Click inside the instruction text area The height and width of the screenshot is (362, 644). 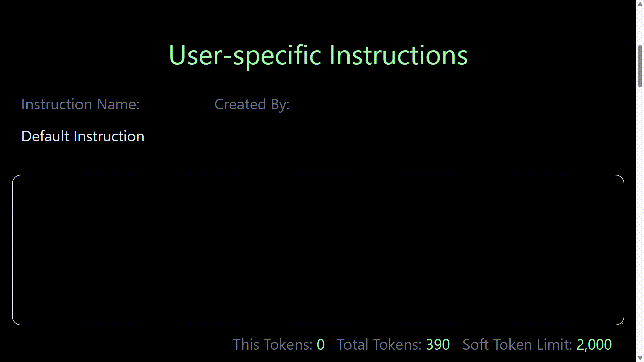[319, 250]
